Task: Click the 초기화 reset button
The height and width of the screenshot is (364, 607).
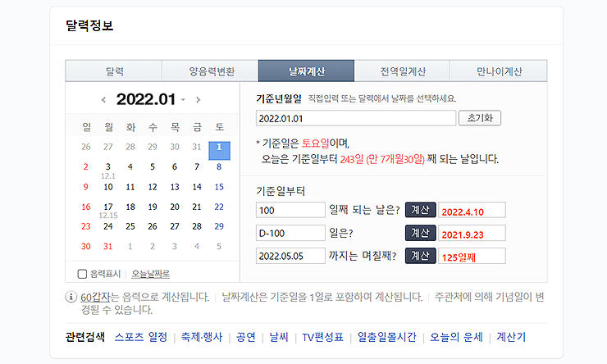Action: [x=480, y=118]
